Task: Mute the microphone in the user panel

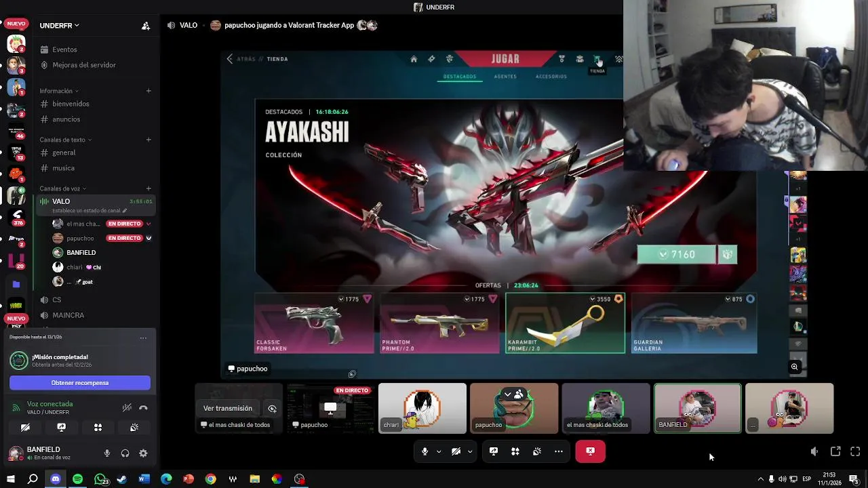Action: (x=107, y=453)
